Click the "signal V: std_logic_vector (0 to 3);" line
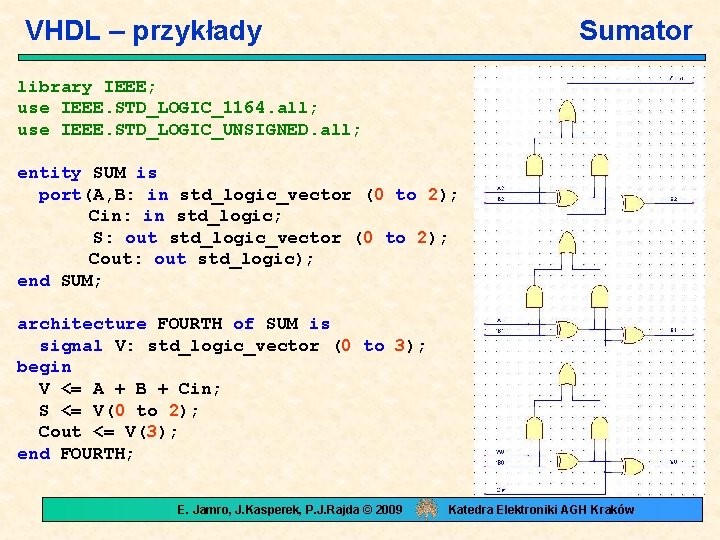 pos(233,345)
